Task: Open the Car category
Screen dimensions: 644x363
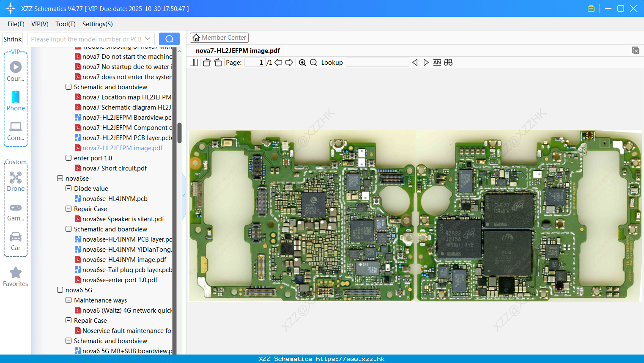Action: coord(16,241)
